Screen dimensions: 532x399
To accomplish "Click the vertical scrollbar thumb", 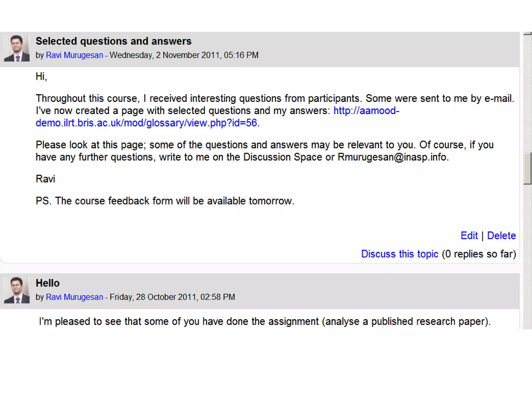I will [527, 168].
